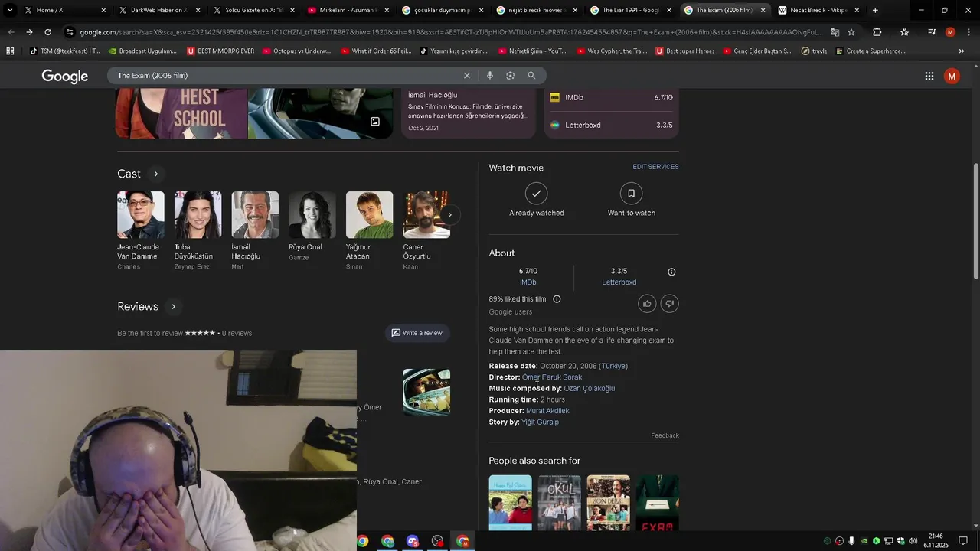980x551 pixels.
Task: Click the Chrome address bar URL
Action: point(450,32)
